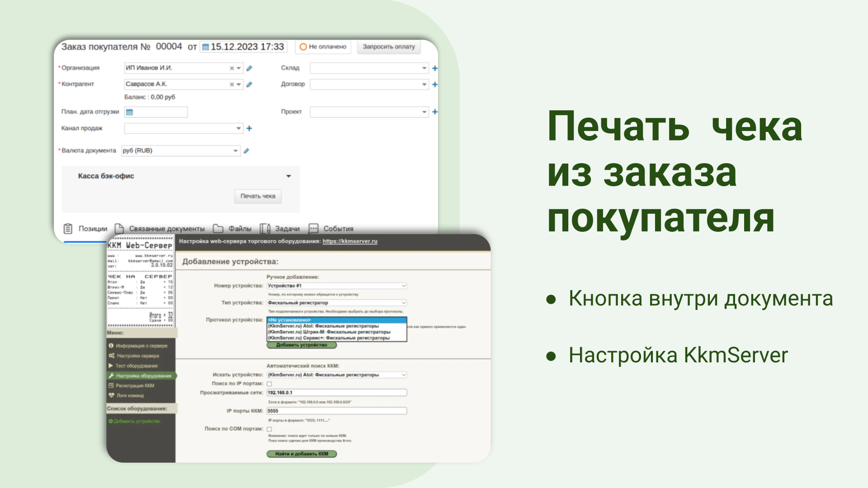The width and height of the screenshot is (868, 488).
Task: Open calendar icon for План. дата отгрузки
Action: pyautogui.click(x=130, y=112)
